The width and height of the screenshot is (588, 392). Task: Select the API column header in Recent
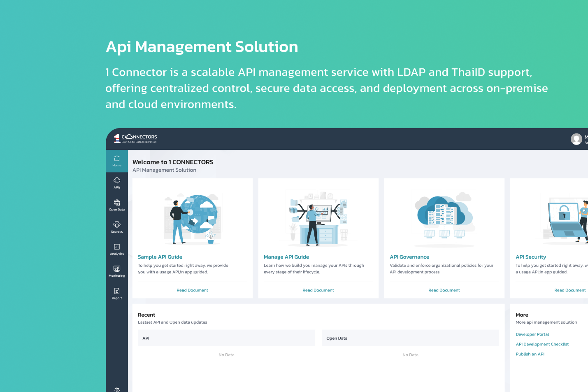point(146,338)
